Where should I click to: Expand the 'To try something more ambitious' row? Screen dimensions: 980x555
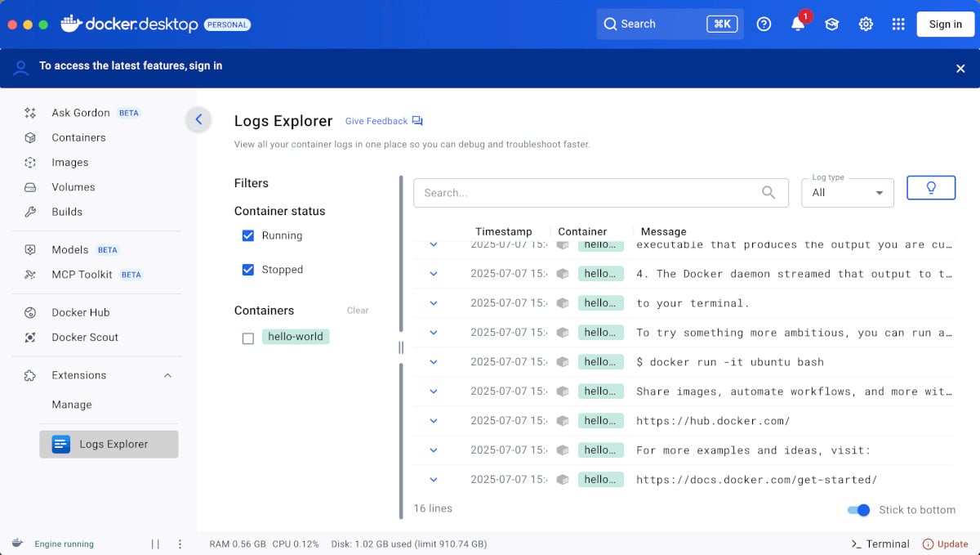pos(434,333)
